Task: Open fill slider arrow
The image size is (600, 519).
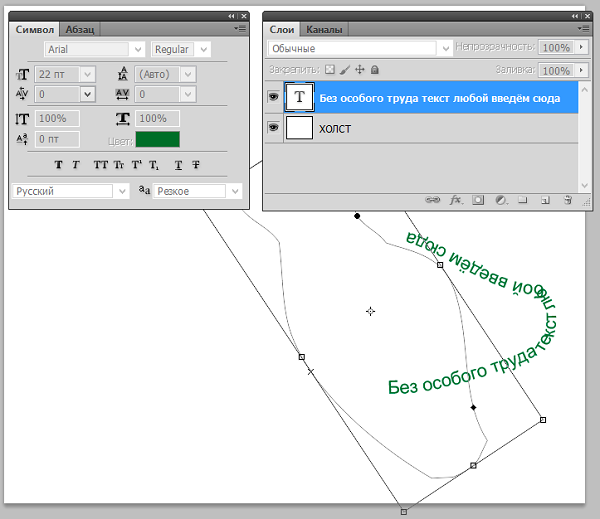Action: point(581,70)
